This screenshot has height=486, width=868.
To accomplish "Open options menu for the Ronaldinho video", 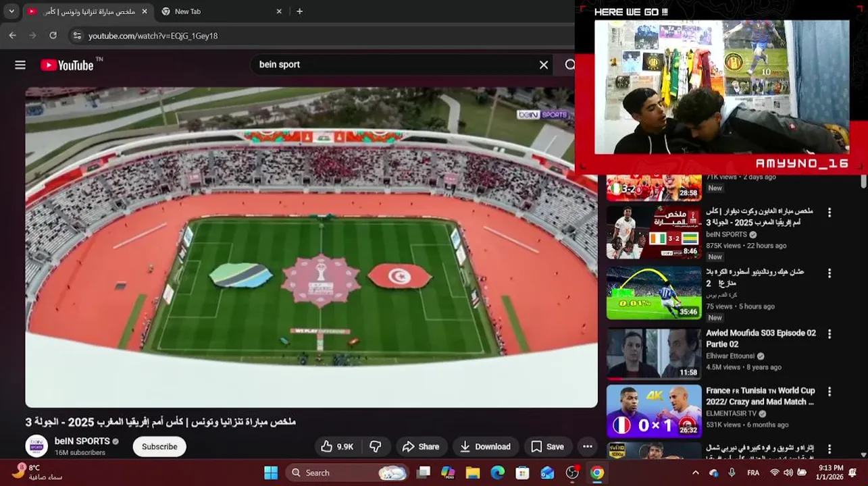I will (829, 273).
